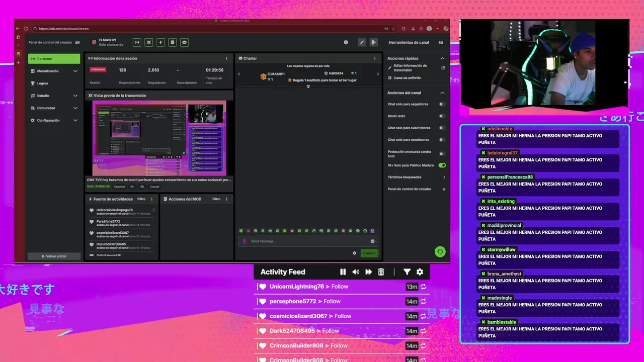
Task: Click the browser address bar URL
Action: [63, 29]
